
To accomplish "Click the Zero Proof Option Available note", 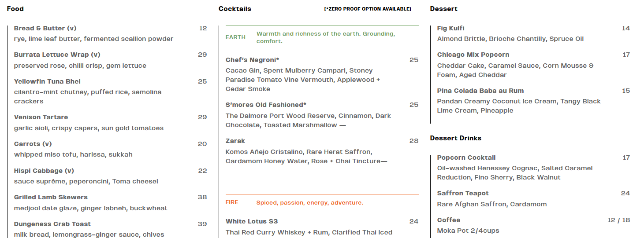I will click(368, 9).
